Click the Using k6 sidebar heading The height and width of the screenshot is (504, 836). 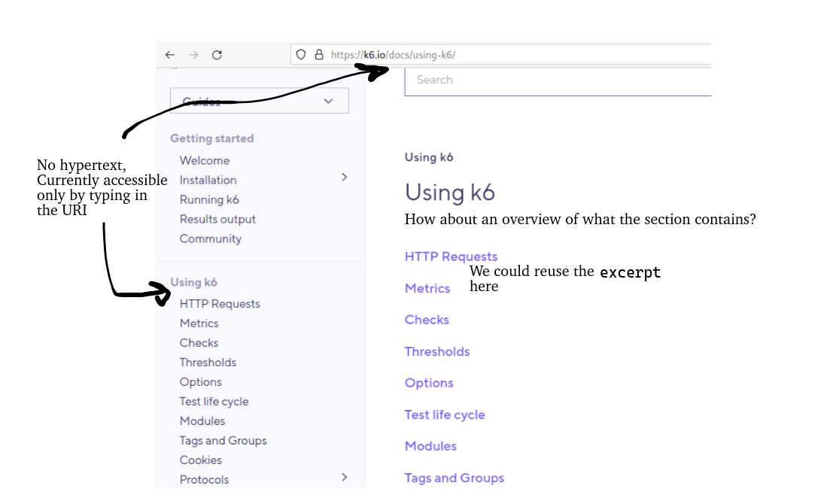tap(193, 282)
